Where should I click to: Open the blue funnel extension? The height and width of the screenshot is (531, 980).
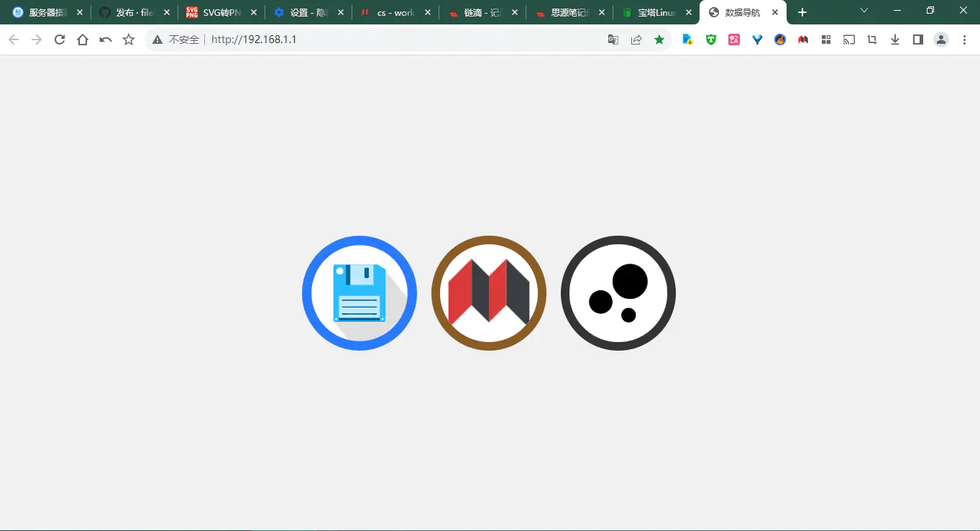(757, 40)
